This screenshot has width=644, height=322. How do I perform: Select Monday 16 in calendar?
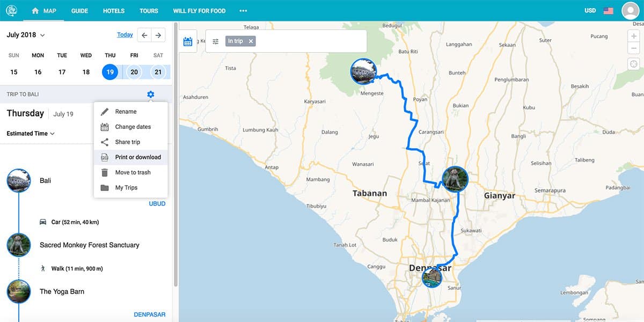[38, 72]
